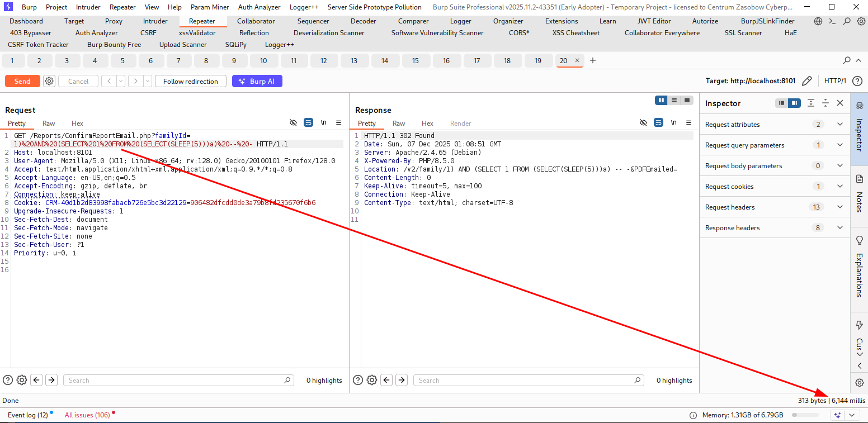This screenshot has width=868, height=423.
Task: Open global search magnifier in top bar
Action: click(x=847, y=21)
